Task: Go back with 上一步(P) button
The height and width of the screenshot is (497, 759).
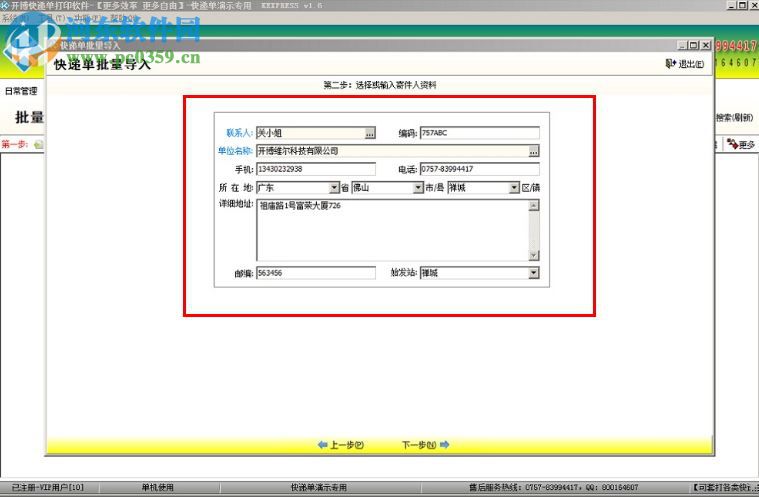Action: (x=341, y=445)
